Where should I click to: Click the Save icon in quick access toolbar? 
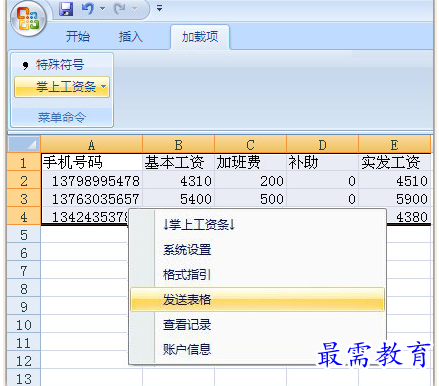(x=66, y=9)
